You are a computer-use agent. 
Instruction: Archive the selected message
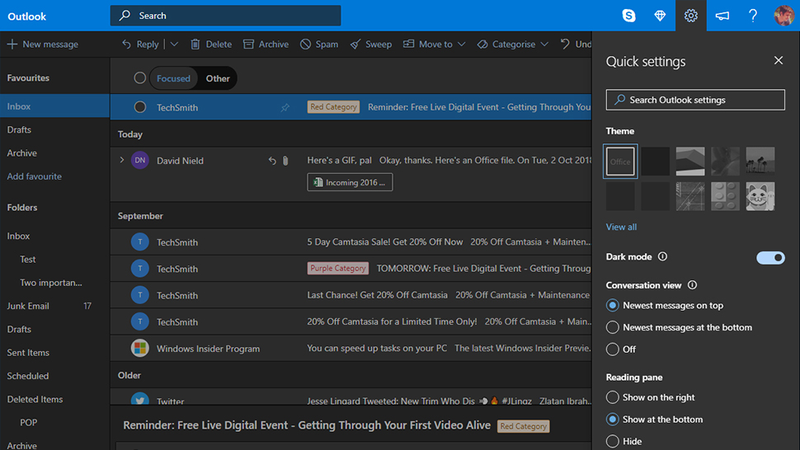[x=266, y=44]
